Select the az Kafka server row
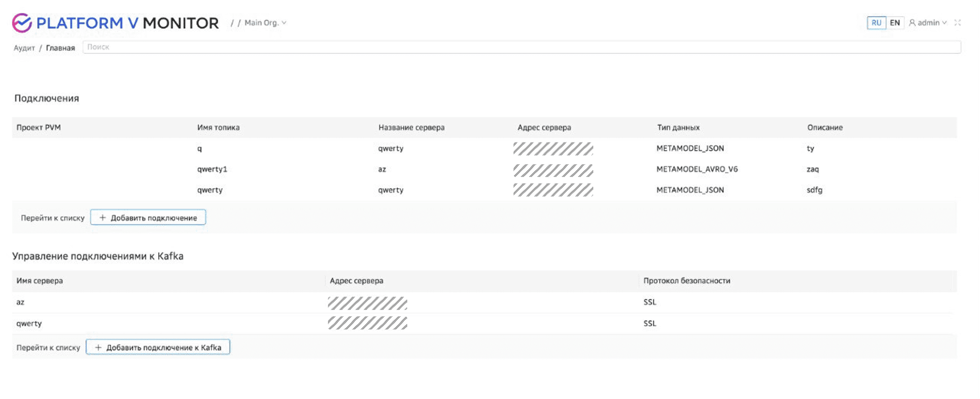Screen dimensions: 980x399 pyautogui.click(x=21, y=302)
